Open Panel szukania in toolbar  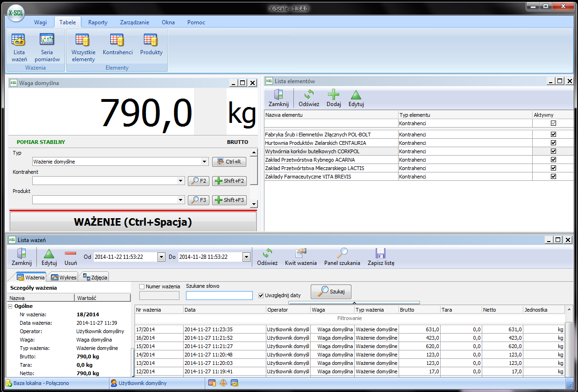pyautogui.click(x=342, y=257)
